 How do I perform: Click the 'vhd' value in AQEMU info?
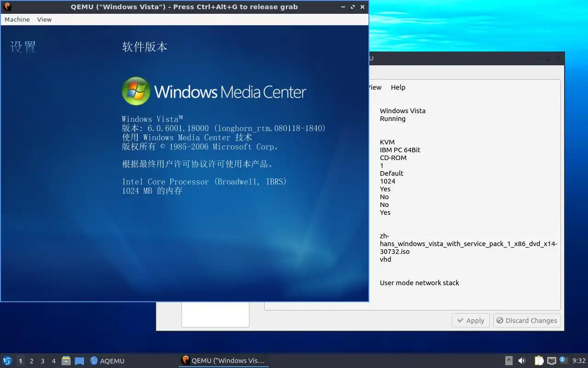(x=385, y=259)
